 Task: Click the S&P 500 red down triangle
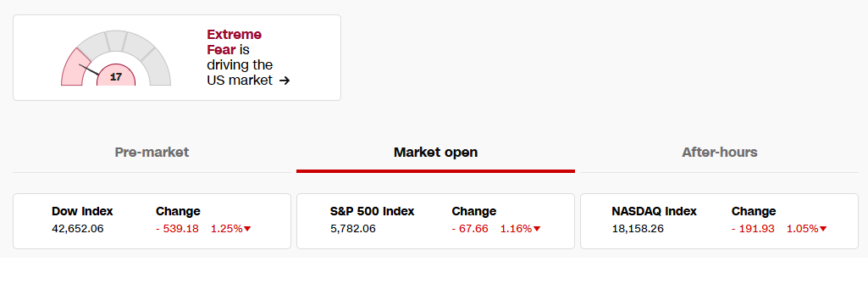pyautogui.click(x=537, y=229)
